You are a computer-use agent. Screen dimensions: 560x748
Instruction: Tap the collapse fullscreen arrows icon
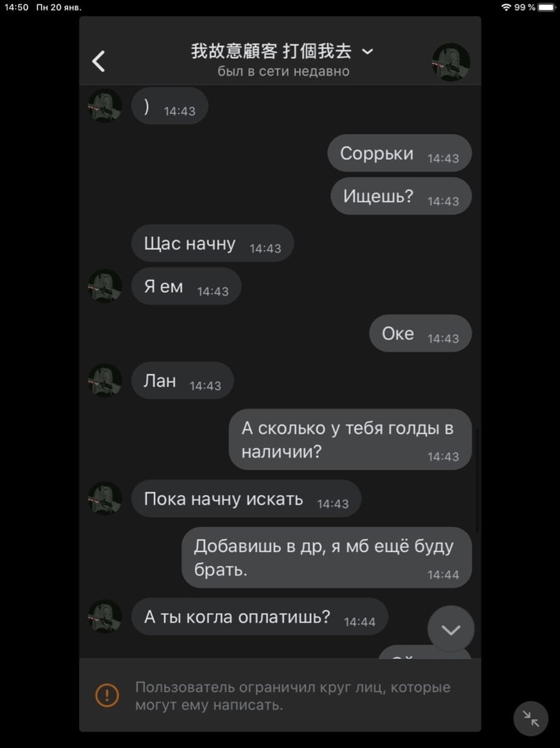click(531, 718)
